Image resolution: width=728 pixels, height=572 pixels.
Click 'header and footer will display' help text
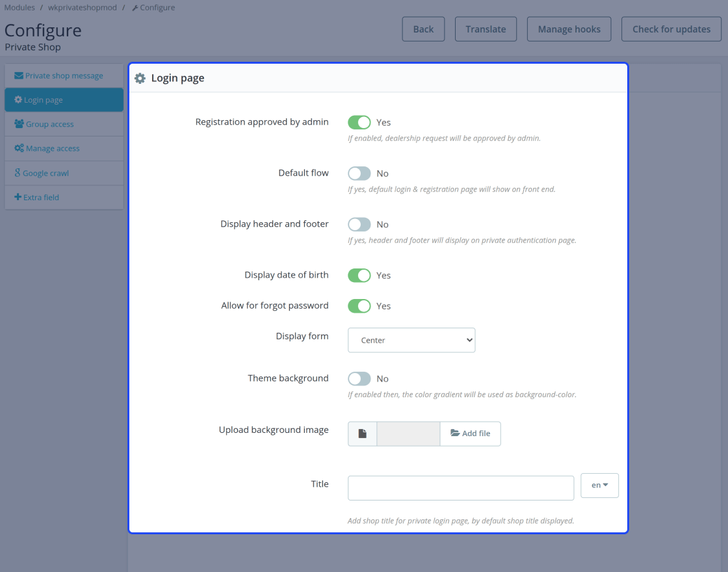[x=462, y=240]
